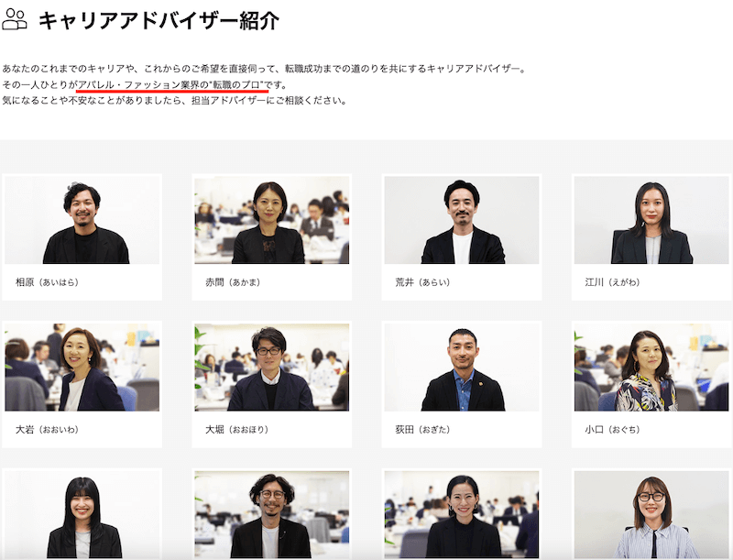Open the photo of advisor 荒井
The height and width of the screenshot is (560, 733).
(462, 220)
